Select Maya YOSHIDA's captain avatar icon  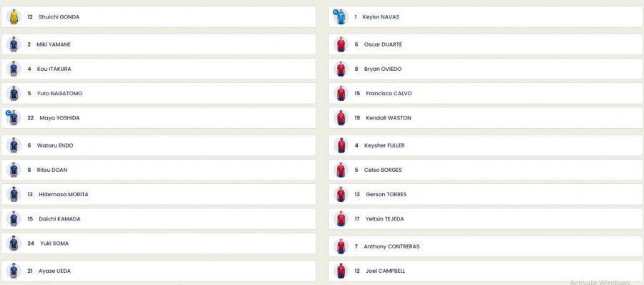(14, 118)
